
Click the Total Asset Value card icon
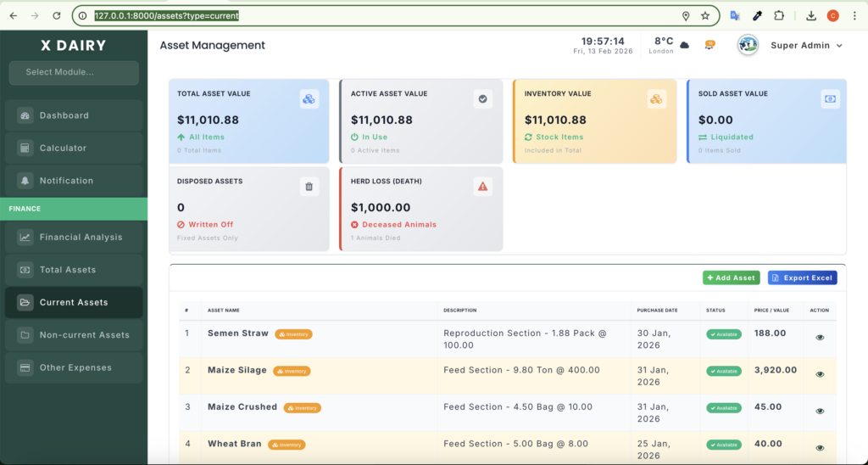[309, 99]
